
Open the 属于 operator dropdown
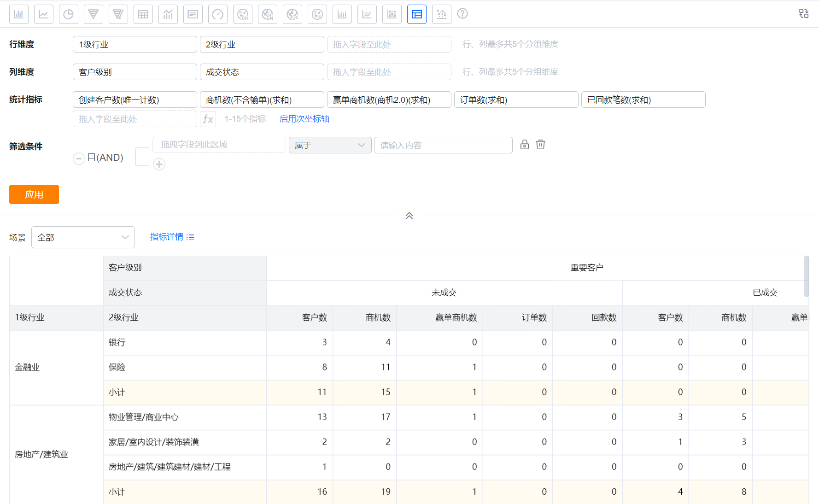[330, 146]
